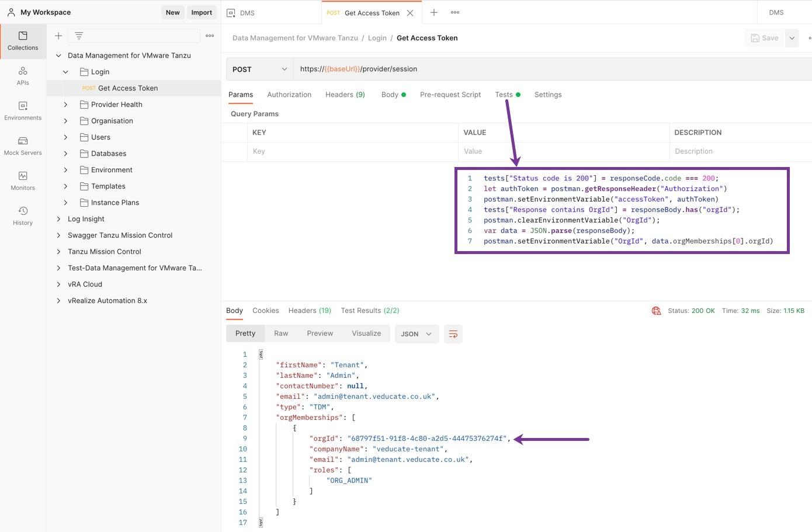Open response Headers (19) tab
Screen dimensions: 812x532
310,311
